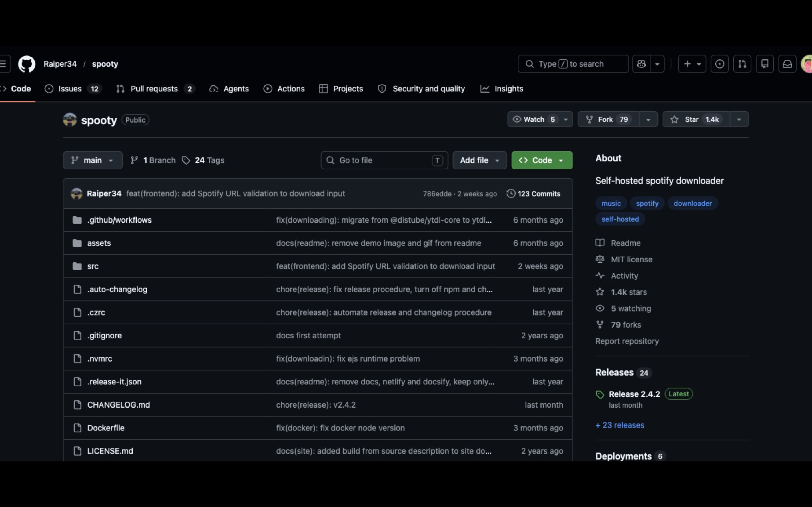Expand the Fork options dropdown arrow
This screenshot has width=812, height=507.
pos(648,120)
